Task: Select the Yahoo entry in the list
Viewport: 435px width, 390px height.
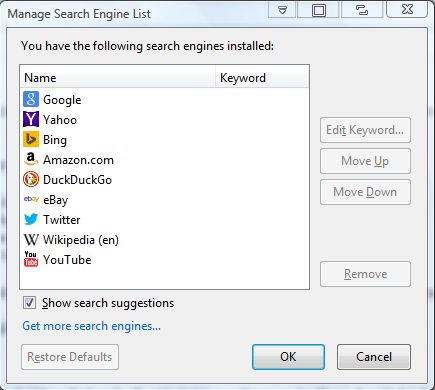Action: [164, 120]
